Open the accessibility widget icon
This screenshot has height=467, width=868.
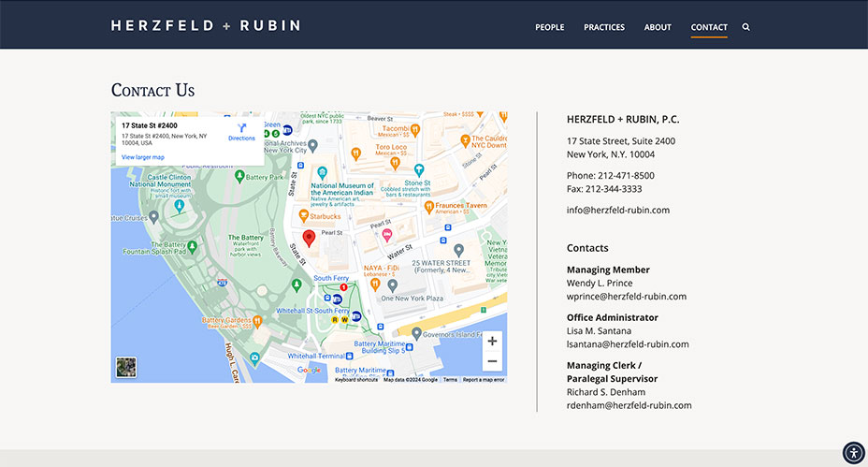coord(854,453)
